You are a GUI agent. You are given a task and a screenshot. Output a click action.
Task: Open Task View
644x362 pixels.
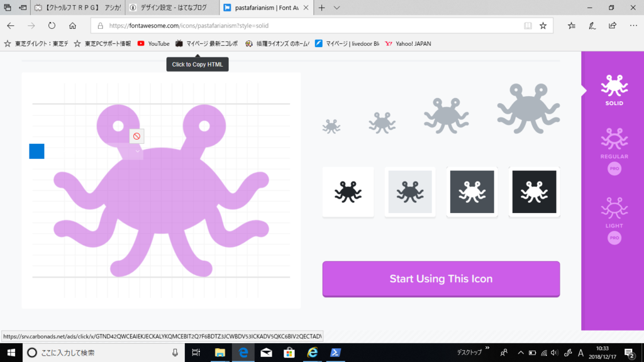point(196,353)
